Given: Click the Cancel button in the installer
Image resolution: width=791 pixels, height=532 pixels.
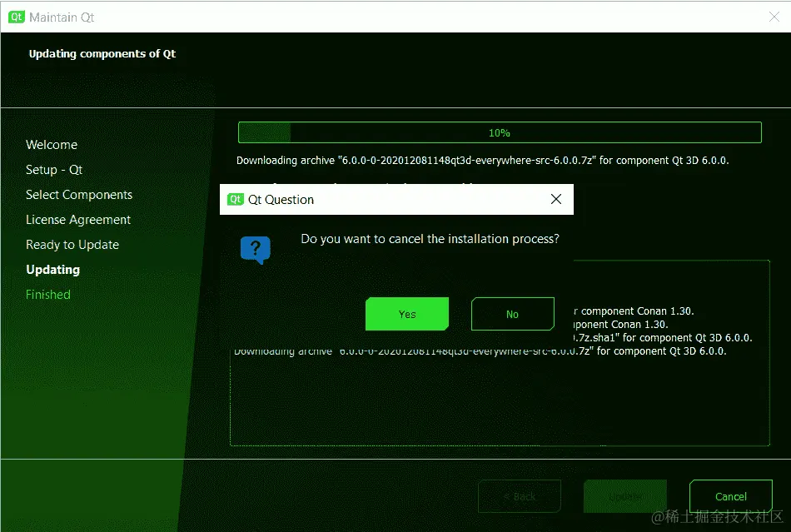Looking at the screenshot, I should point(730,496).
